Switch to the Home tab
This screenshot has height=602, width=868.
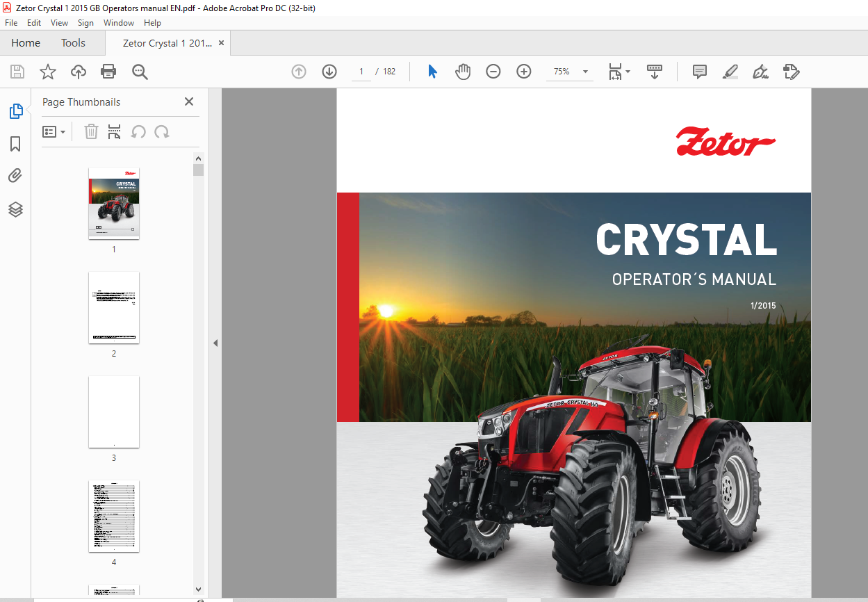point(26,43)
